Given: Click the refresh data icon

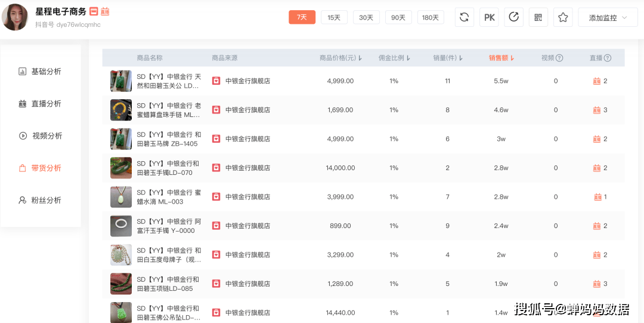Looking at the screenshot, I should [465, 17].
